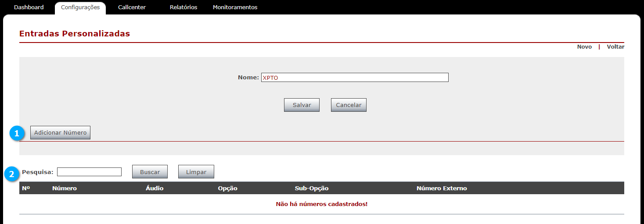Screen dimensions: 644x224
Task: Save the entry with Salvar button
Action: (302, 105)
